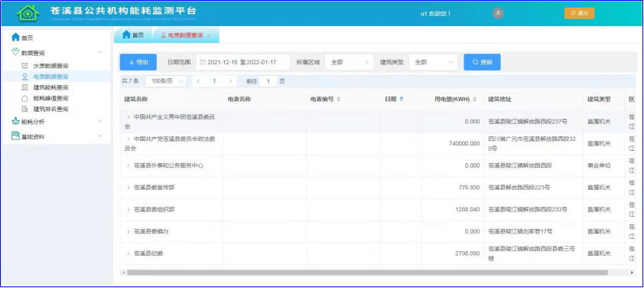Expand row 苍溪县纪委
Screen dimensions: 644x288
pyautogui.click(x=128, y=254)
